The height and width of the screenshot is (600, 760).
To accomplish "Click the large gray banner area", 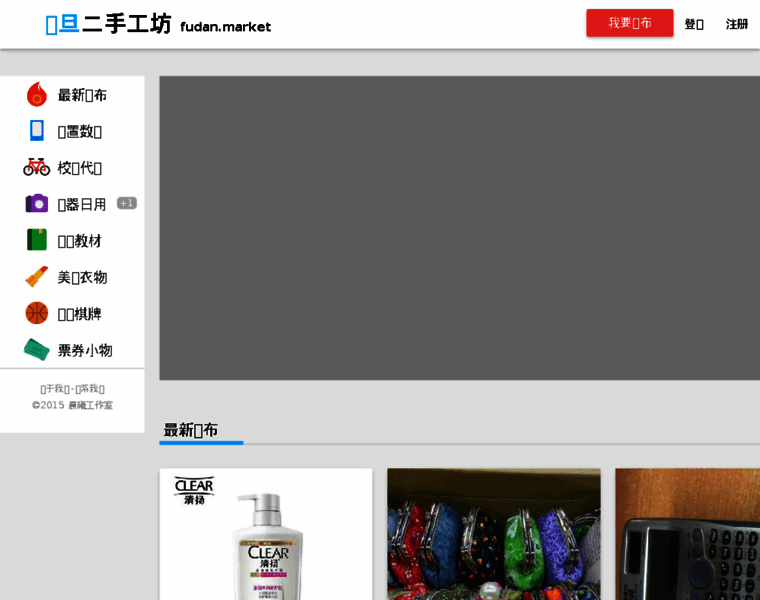I will [459, 228].
